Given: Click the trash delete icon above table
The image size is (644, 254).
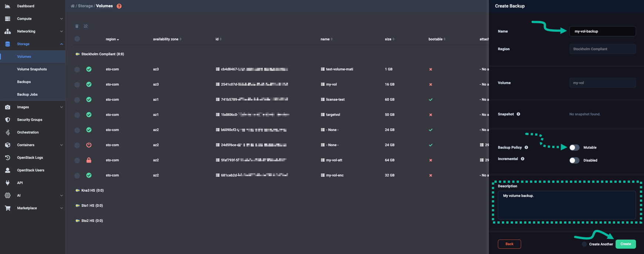Looking at the screenshot, I should pos(77,26).
